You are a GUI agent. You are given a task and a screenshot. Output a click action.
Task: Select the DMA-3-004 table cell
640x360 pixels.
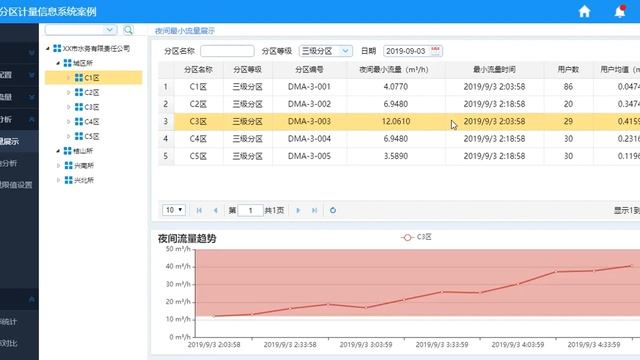pos(309,139)
